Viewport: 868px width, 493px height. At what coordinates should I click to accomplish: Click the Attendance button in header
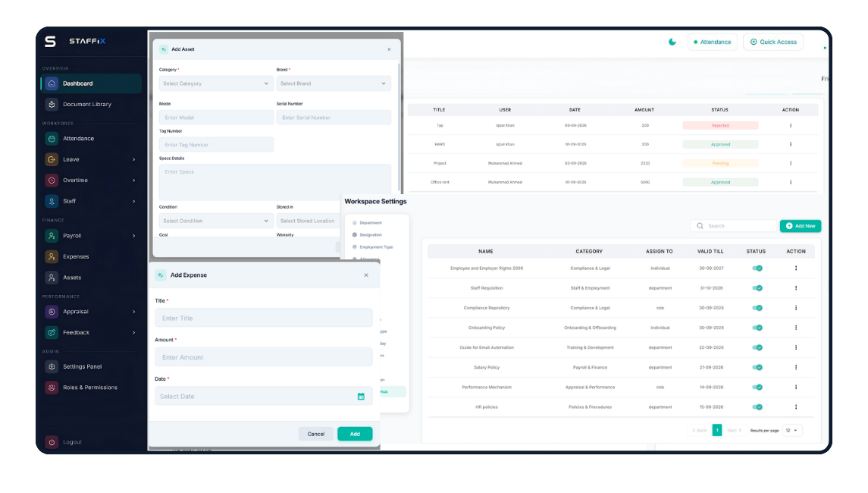pos(712,42)
